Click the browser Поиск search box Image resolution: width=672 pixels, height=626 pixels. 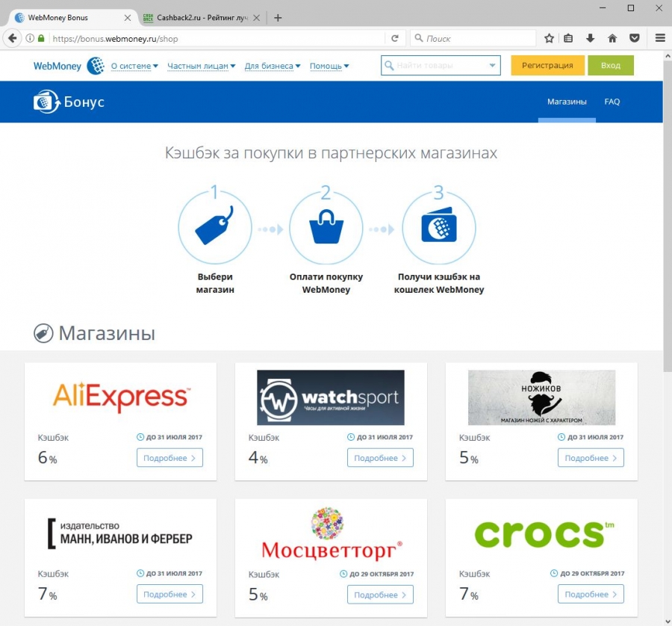pyautogui.click(x=473, y=39)
